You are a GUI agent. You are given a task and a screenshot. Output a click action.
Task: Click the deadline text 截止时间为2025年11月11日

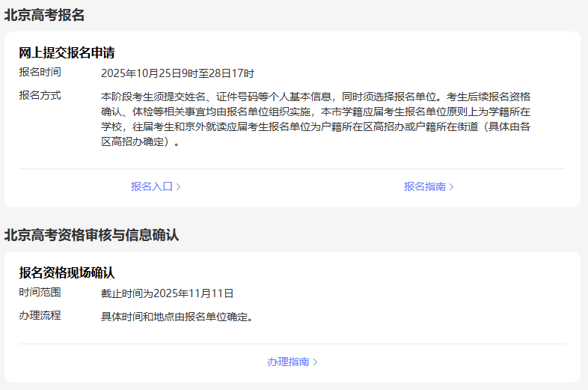pyautogui.click(x=167, y=293)
